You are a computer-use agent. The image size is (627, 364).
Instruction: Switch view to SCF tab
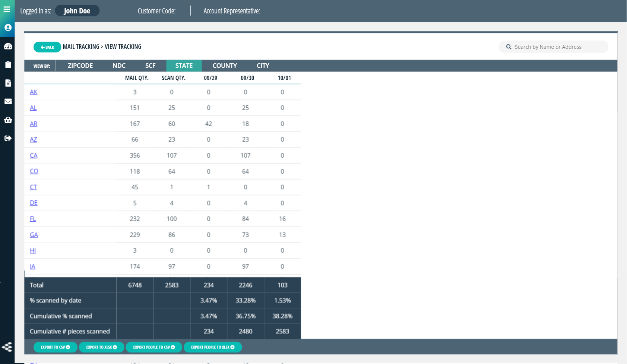pyautogui.click(x=150, y=66)
